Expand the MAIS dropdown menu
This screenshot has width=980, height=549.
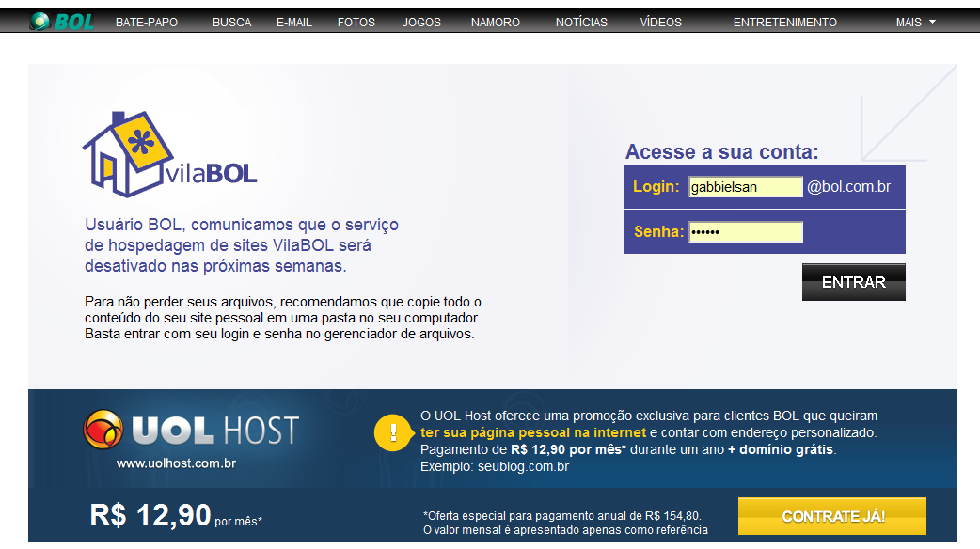pos(916,23)
